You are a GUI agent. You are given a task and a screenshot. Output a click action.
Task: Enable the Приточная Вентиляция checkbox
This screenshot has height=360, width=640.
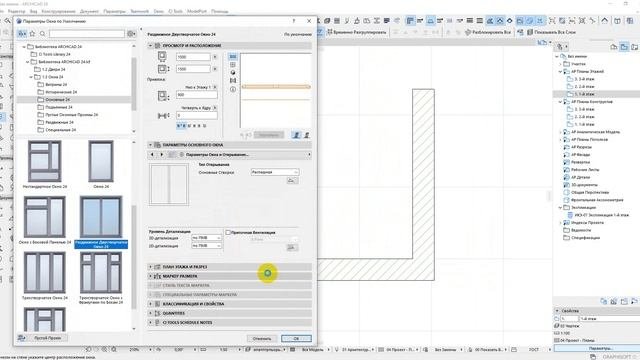pyautogui.click(x=228, y=232)
